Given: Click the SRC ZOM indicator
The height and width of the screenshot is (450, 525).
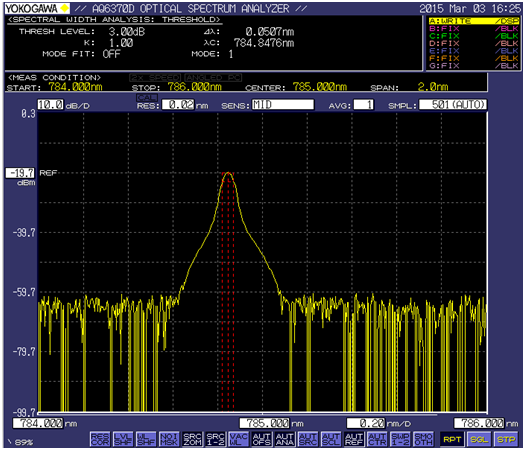Looking at the screenshot, I should 192,439.
